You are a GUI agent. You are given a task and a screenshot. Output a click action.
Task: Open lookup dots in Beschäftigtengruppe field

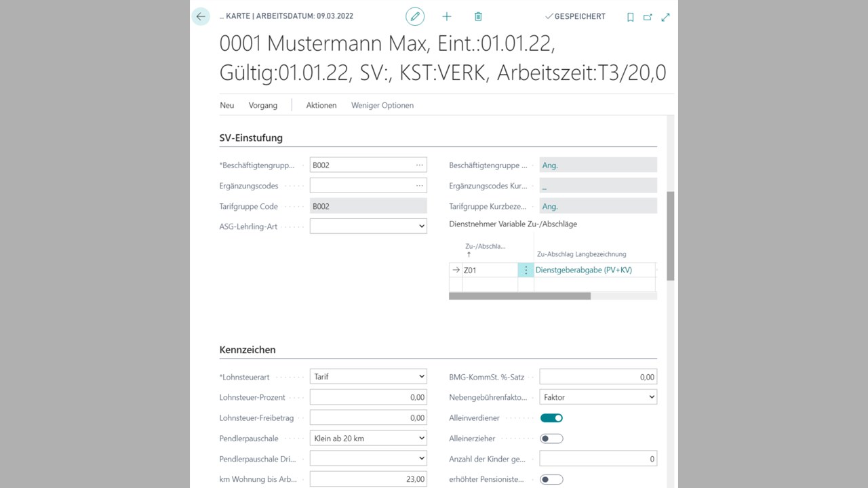pyautogui.click(x=420, y=165)
